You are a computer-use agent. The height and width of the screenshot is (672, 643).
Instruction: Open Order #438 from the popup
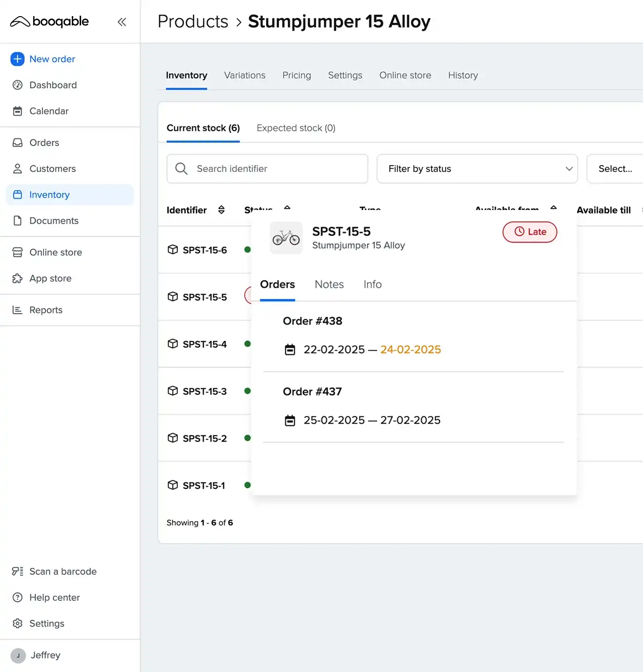tap(313, 321)
